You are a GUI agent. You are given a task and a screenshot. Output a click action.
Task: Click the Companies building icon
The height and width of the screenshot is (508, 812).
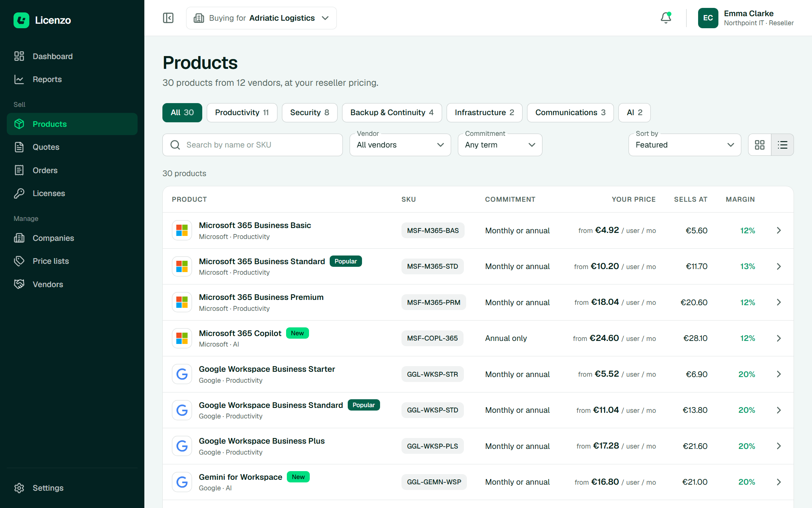pyautogui.click(x=19, y=238)
